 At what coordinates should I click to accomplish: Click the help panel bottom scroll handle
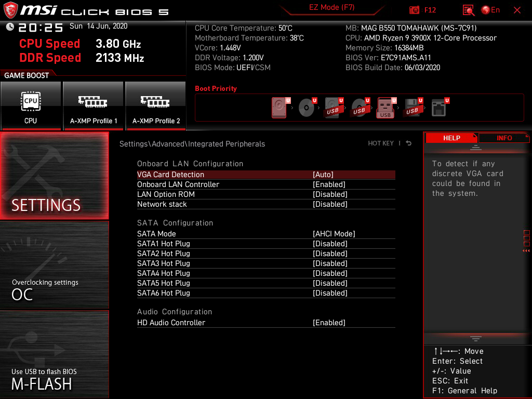475,339
